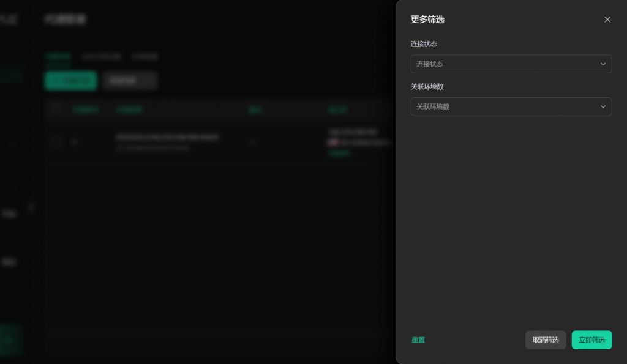Open the 连接状态 dropdown field
Screen dimensions: 627x364
click(503, 64)
